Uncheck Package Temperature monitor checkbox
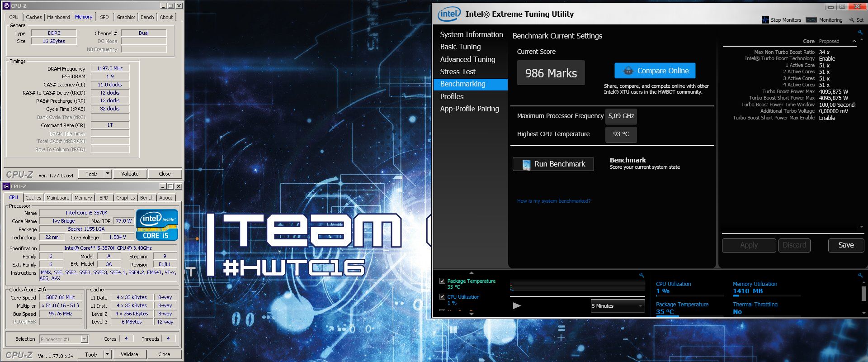 [x=442, y=281]
